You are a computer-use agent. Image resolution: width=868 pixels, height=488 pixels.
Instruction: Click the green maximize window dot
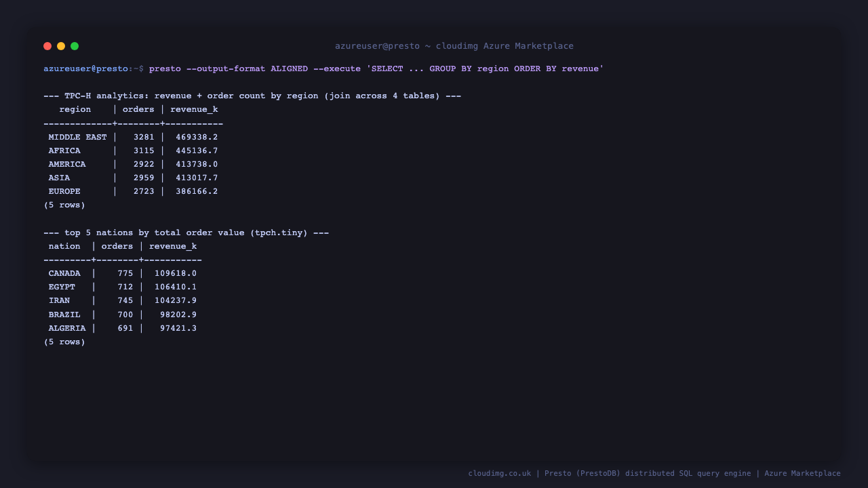click(75, 46)
